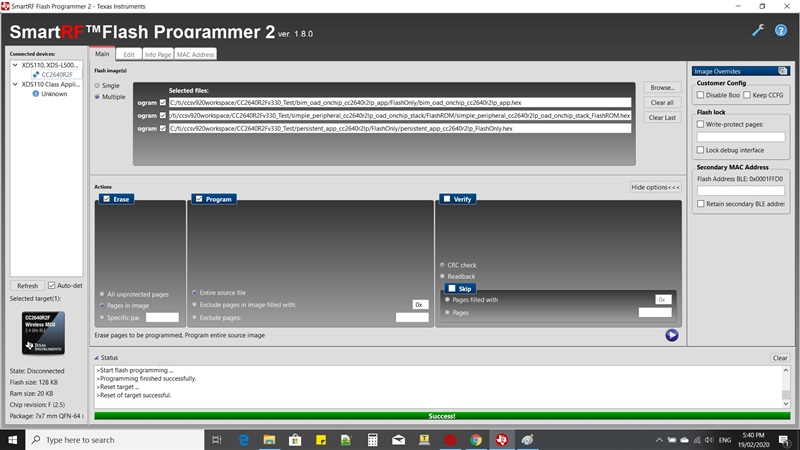Open Microsoft Store from the taskbar
Screen dimensions: 800x450
coord(295,440)
